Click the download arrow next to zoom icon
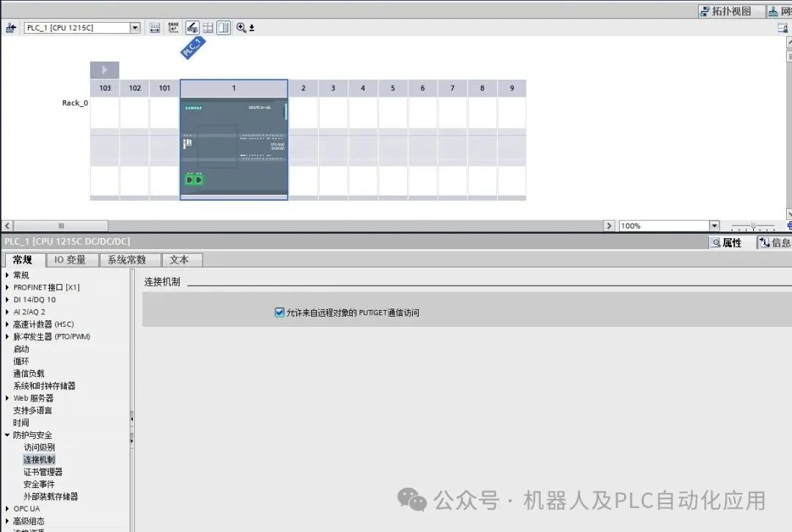The height and width of the screenshot is (532, 792). [x=252, y=29]
